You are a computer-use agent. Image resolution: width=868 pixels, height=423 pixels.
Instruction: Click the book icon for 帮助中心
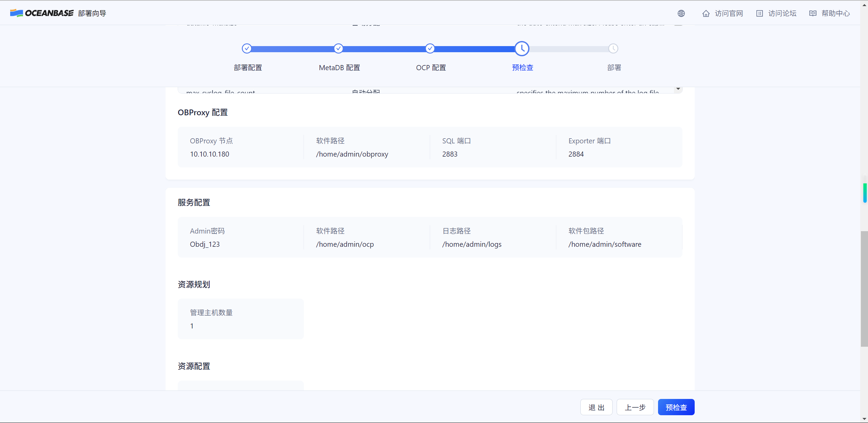[813, 14]
